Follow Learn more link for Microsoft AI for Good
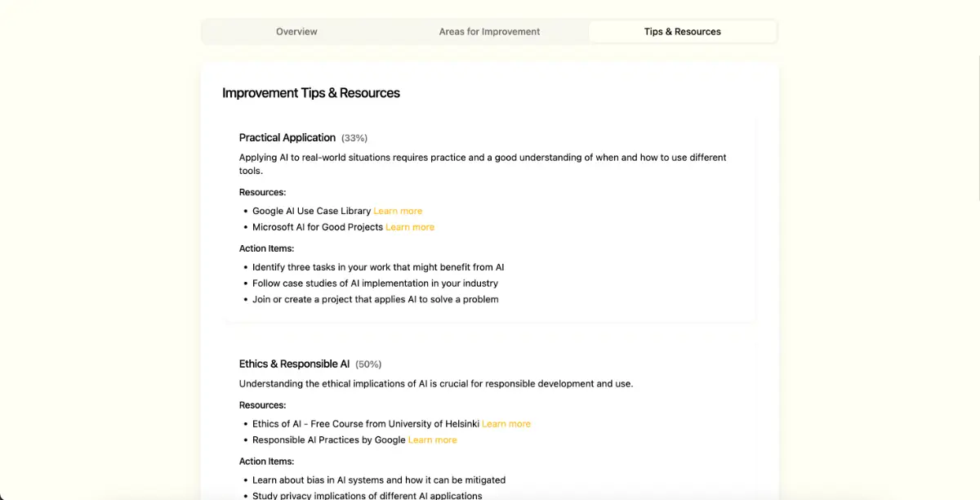The image size is (980, 500). 410,227
